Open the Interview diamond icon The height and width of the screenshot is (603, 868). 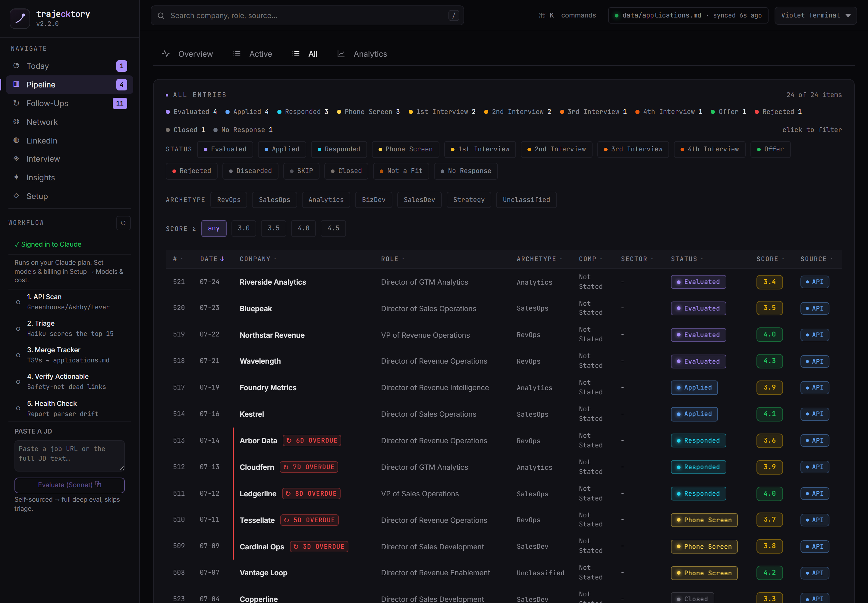tap(16, 159)
